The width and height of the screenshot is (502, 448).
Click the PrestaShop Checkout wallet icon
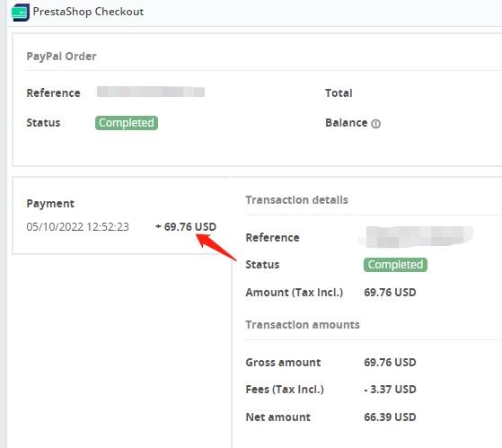tap(21, 13)
